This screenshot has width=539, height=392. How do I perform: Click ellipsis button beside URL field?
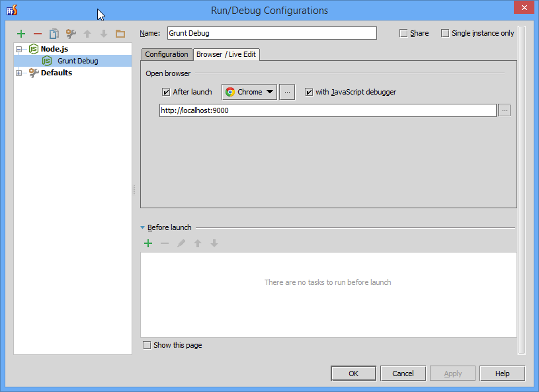[505, 110]
